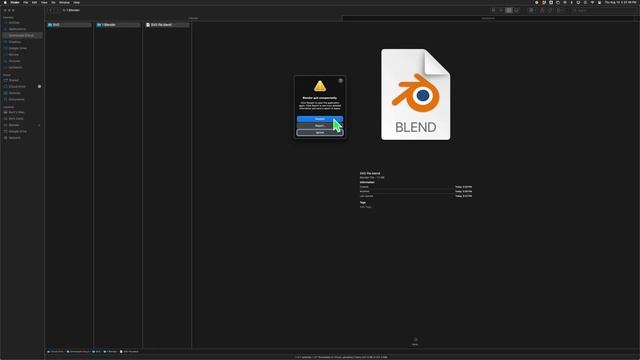Click the large BLEND file preview thumbnail
Screen dimensions: 640x360
click(x=416, y=94)
